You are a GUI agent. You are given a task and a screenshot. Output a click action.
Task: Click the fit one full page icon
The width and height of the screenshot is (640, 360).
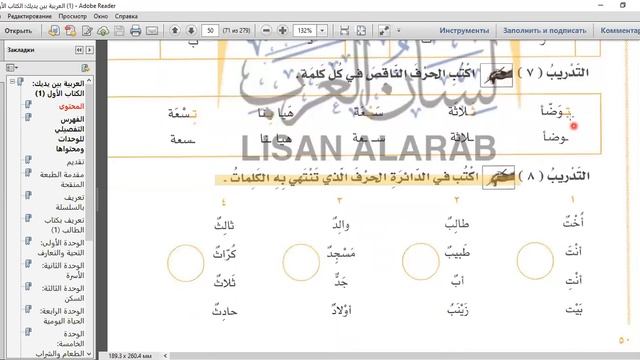coord(361,31)
